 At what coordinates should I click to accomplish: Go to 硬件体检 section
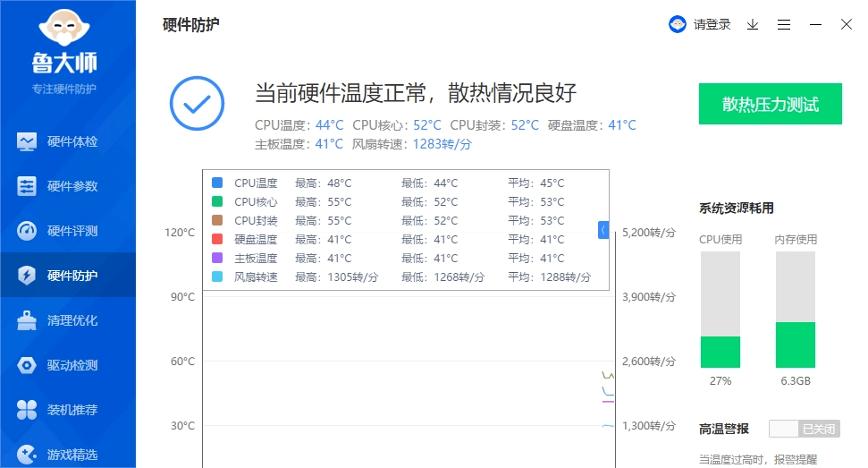coord(72,141)
